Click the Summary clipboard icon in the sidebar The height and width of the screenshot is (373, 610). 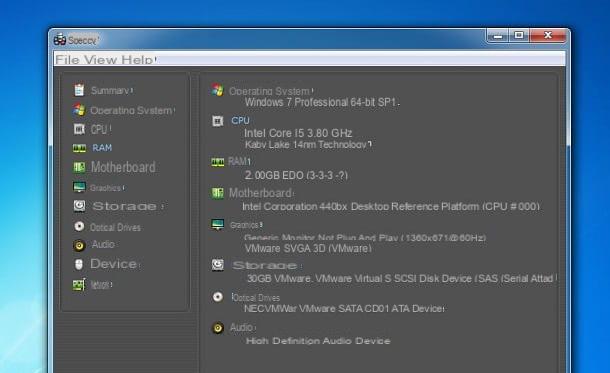(x=79, y=90)
